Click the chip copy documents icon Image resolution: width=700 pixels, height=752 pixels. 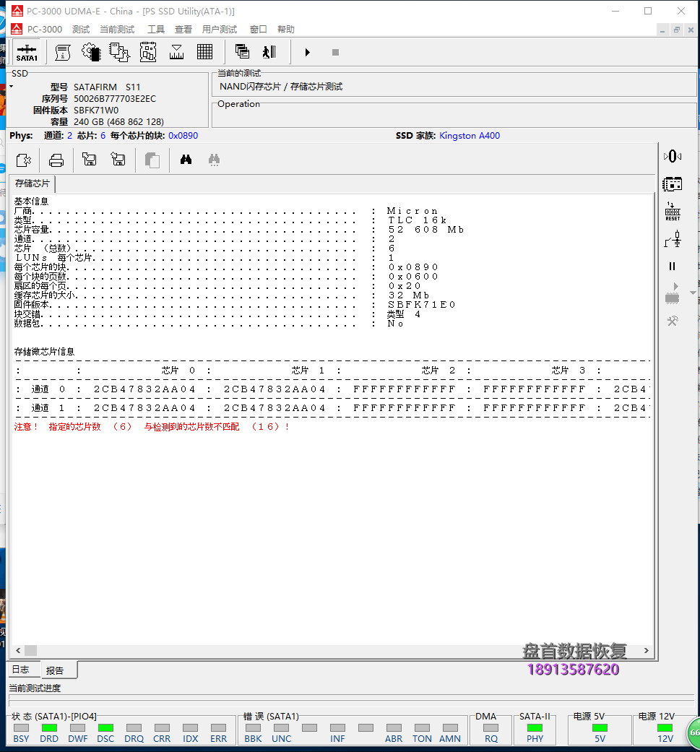[119, 52]
